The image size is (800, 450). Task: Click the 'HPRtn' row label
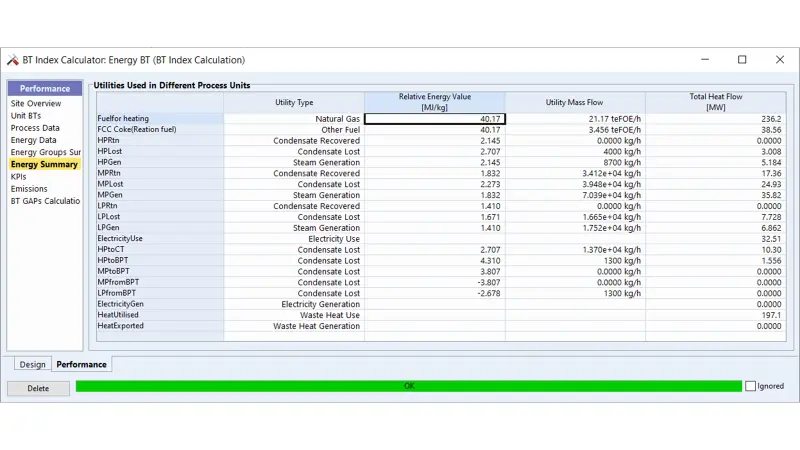click(x=160, y=140)
